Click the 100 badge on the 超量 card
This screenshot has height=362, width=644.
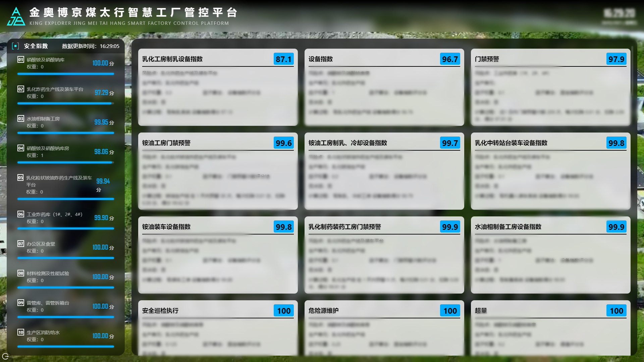tap(616, 311)
